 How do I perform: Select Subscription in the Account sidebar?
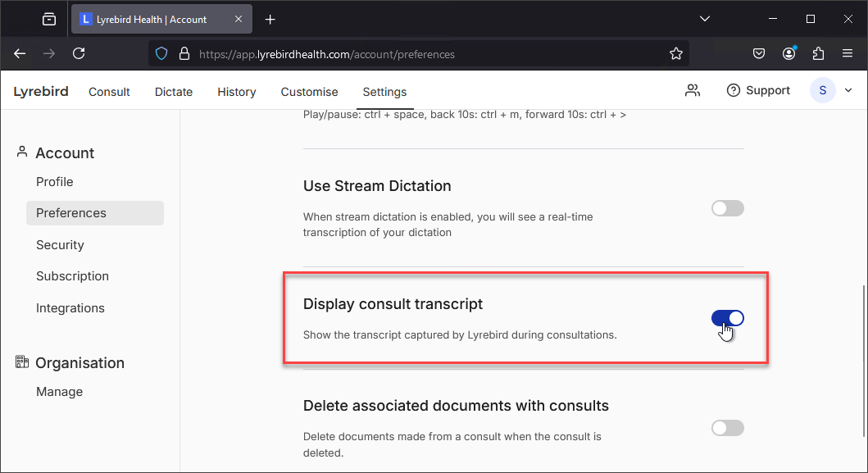(72, 275)
